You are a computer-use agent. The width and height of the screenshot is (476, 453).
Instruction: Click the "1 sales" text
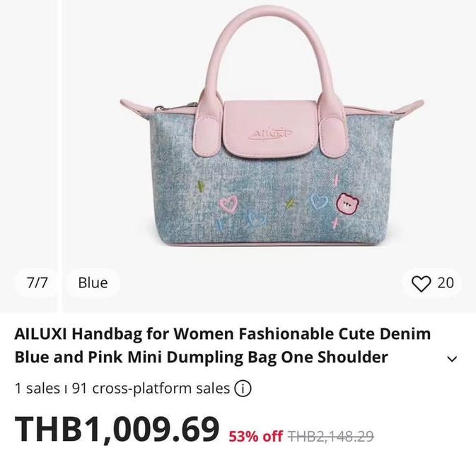click(x=37, y=389)
